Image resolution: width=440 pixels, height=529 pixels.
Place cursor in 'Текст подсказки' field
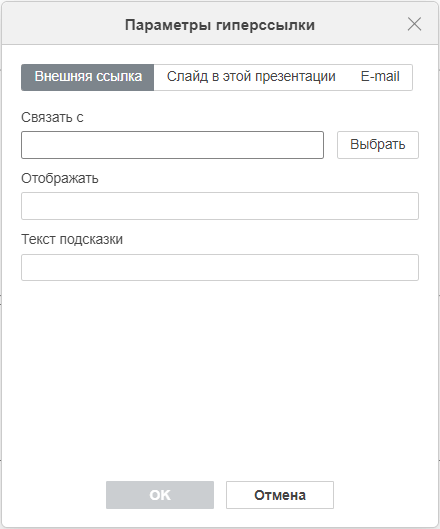coord(220,268)
